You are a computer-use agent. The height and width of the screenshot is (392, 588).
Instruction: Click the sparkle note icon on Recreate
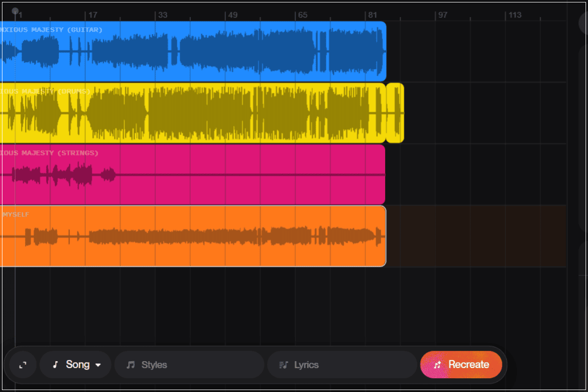(438, 365)
